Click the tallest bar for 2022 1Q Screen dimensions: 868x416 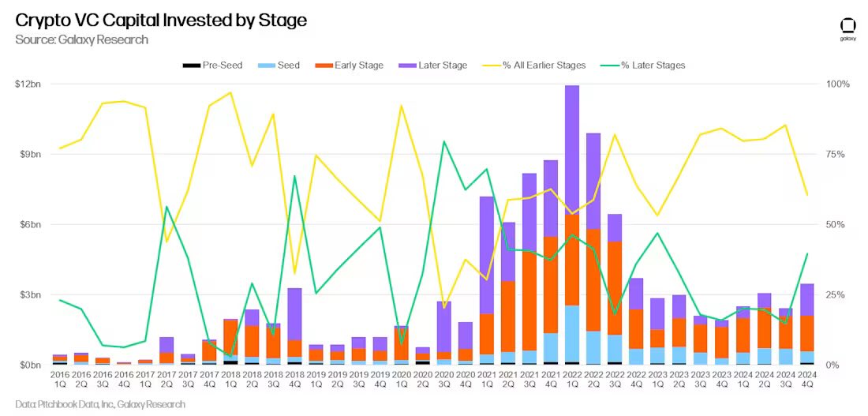coord(572,225)
